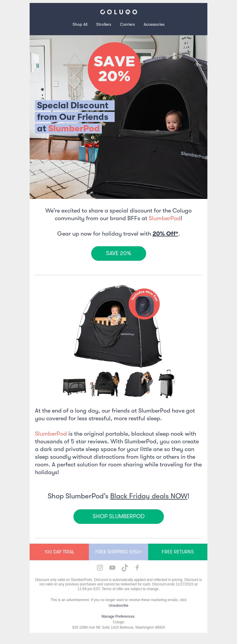Open Manage Preferences link
The width and height of the screenshot is (237, 644).
pos(118,616)
